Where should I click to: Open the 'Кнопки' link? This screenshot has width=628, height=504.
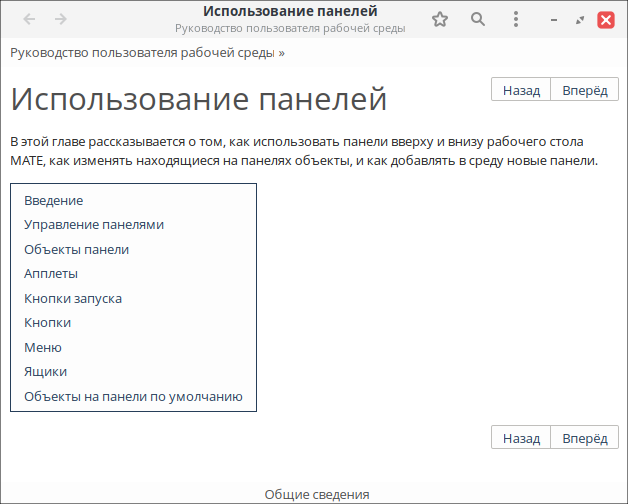click(48, 323)
